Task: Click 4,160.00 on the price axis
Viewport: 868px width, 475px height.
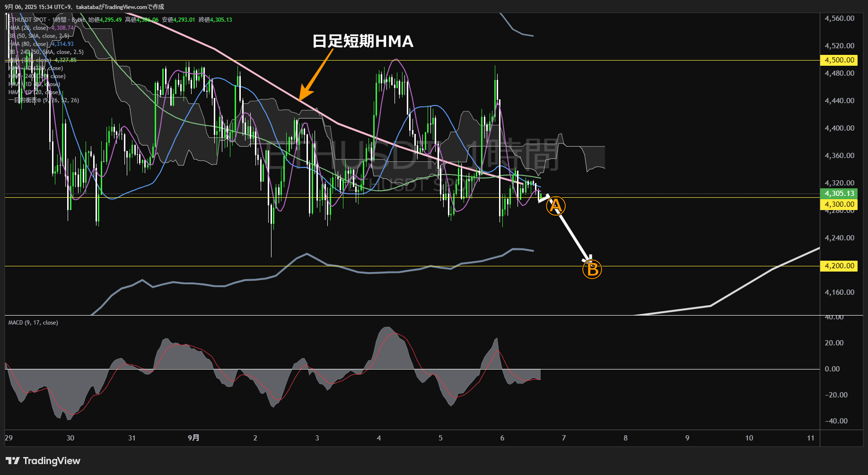Action: coord(839,292)
